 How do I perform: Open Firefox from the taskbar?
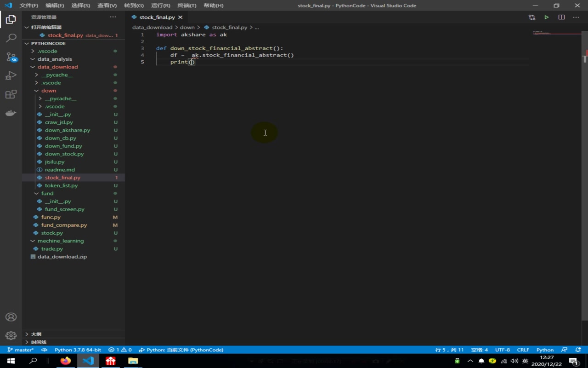tap(66, 361)
